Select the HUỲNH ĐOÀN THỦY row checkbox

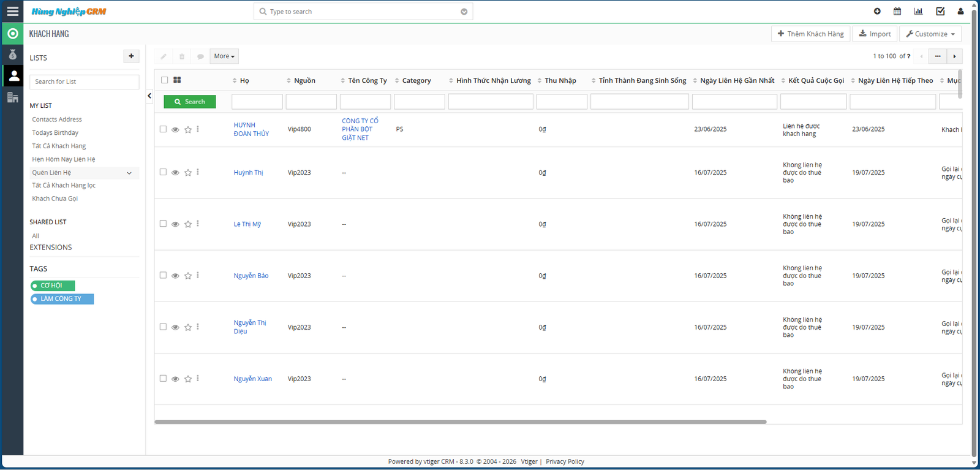point(163,129)
